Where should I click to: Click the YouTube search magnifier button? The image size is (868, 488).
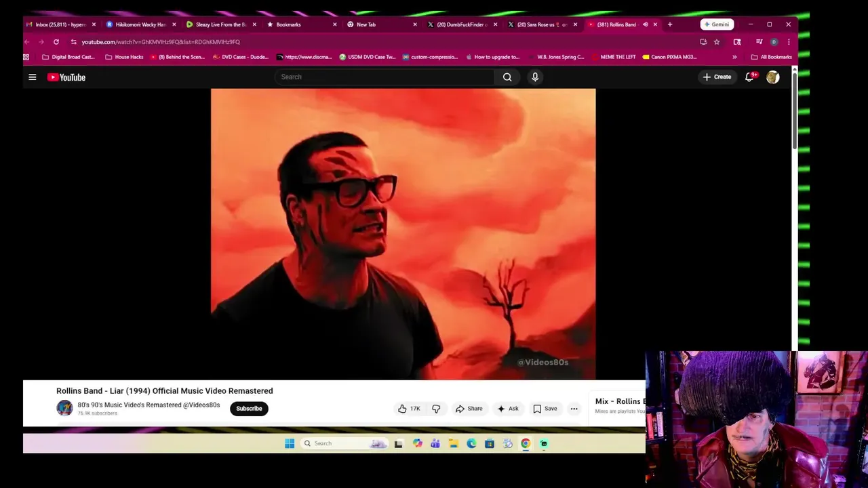(507, 77)
